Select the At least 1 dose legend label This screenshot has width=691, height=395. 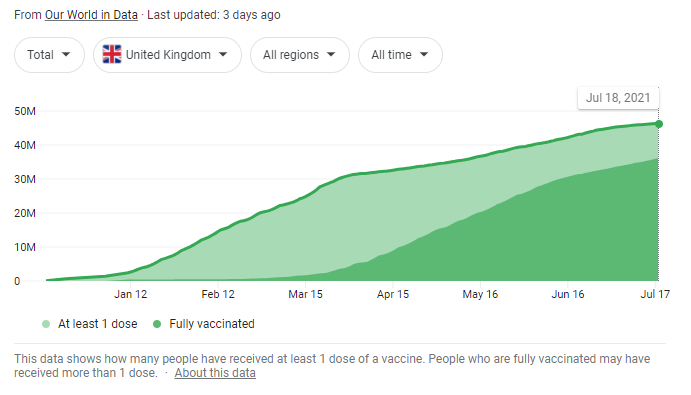(98, 324)
